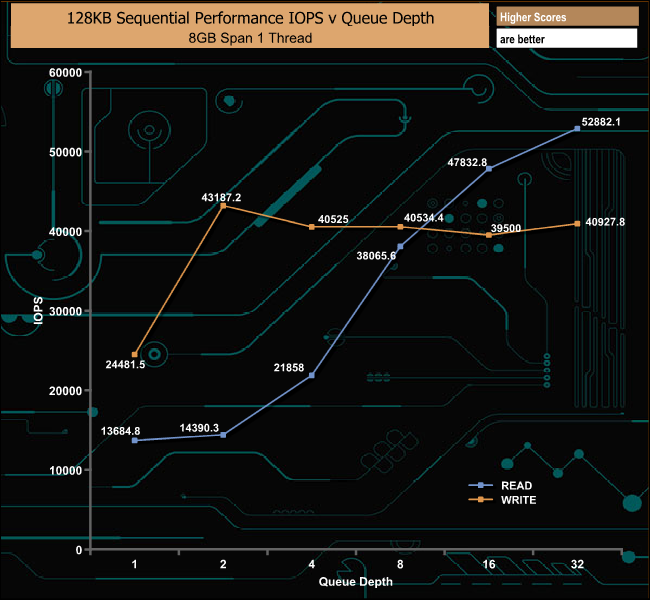Viewport: 650px width, 600px height.
Task: Click the 'are better' label box
Action: 567,39
